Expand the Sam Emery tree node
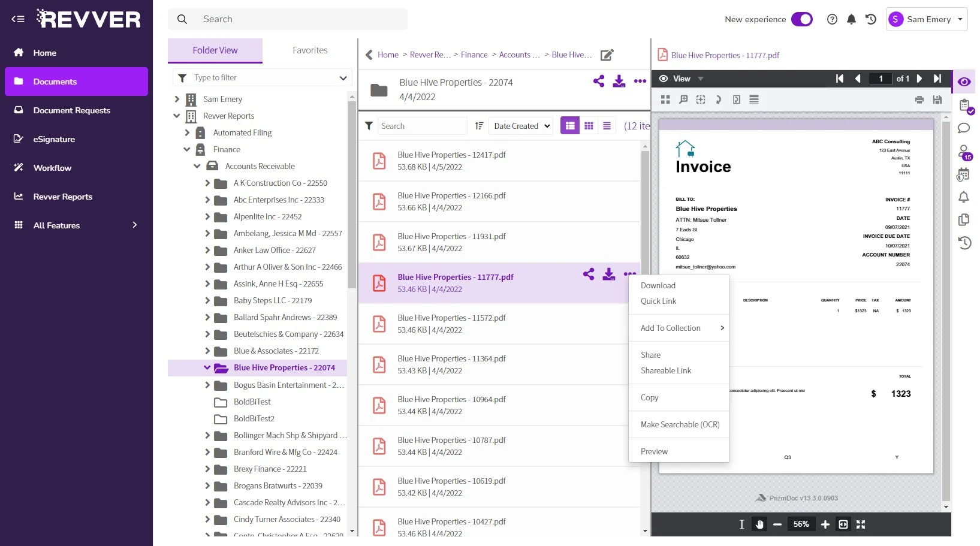The height and width of the screenshot is (546, 980). point(177,99)
